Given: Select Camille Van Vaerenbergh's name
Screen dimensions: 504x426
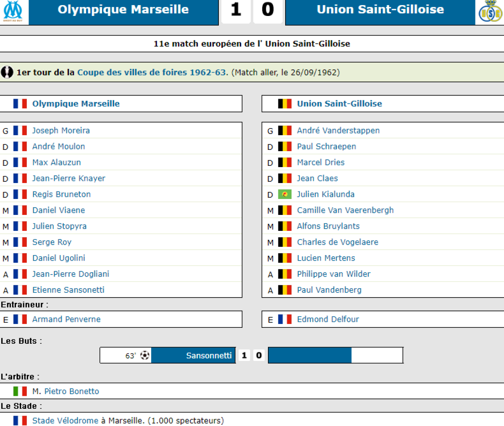Looking at the screenshot, I should pos(345,210).
